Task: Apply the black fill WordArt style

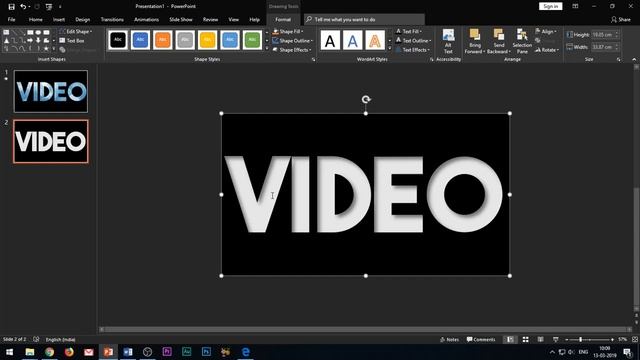Action: [330, 40]
